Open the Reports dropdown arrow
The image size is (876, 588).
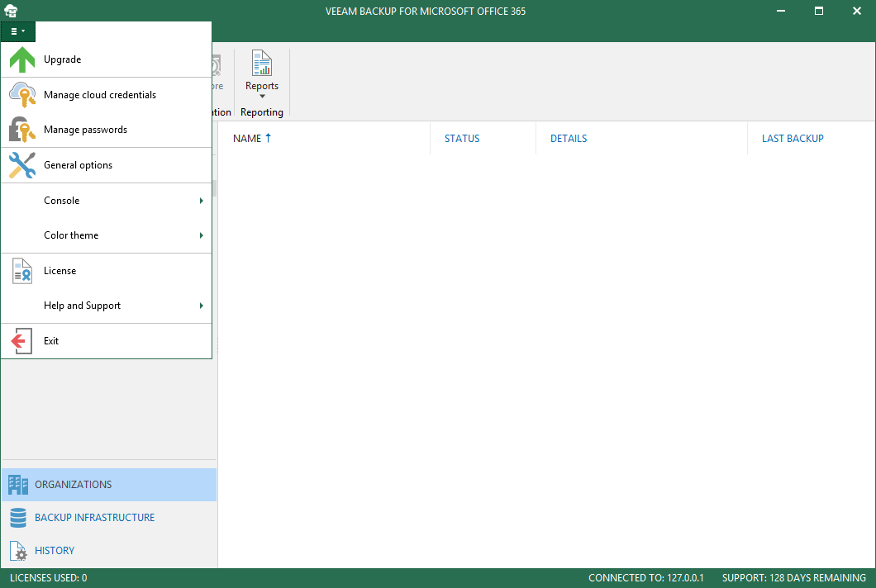(262, 97)
